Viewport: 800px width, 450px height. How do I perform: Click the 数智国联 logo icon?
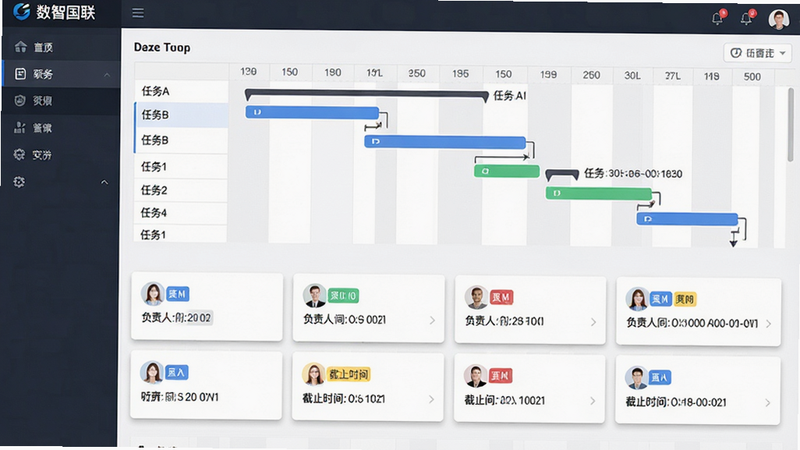pyautogui.click(x=21, y=11)
